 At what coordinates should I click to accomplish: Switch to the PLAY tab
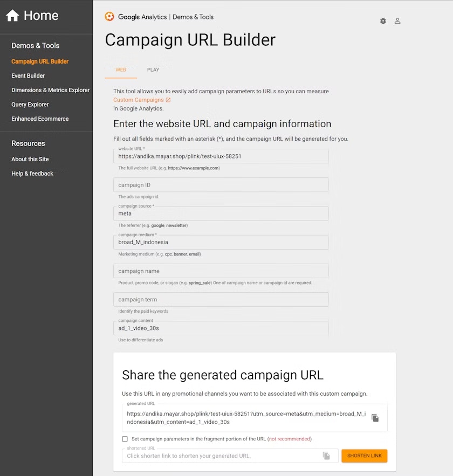point(153,70)
